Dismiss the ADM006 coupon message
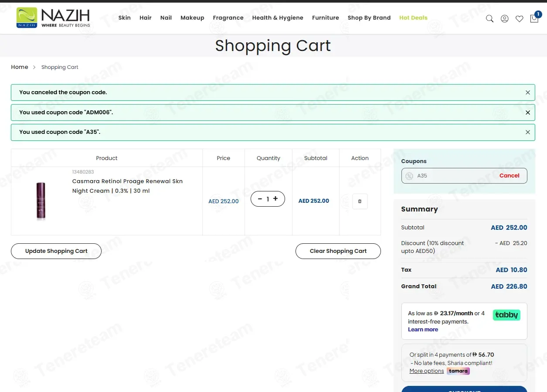Screen dimensions: 547x392 pyautogui.click(x=528, y=112)
